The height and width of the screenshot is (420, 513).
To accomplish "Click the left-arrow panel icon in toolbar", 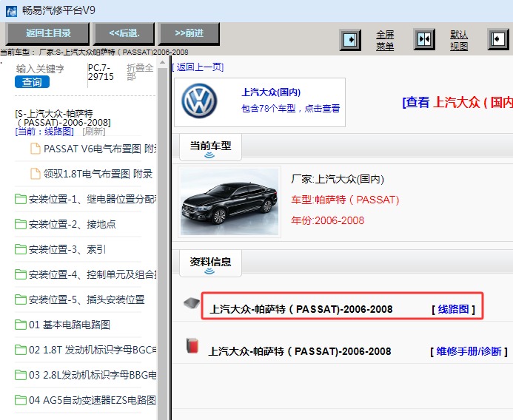I will click(x=498, y=39).
